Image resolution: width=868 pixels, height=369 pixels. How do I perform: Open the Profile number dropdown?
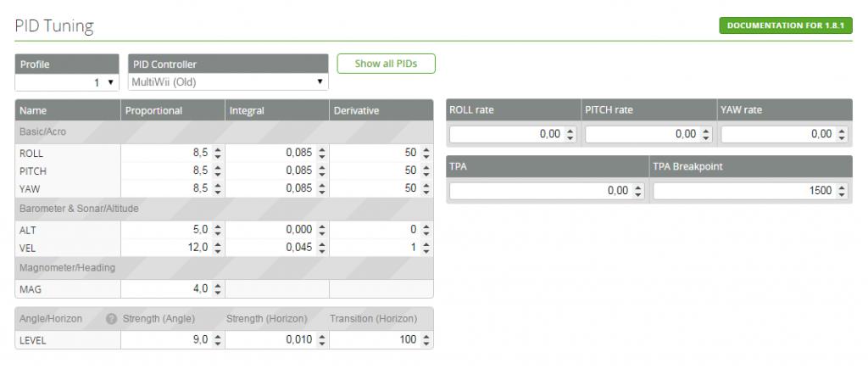click(x=66, y=82)
